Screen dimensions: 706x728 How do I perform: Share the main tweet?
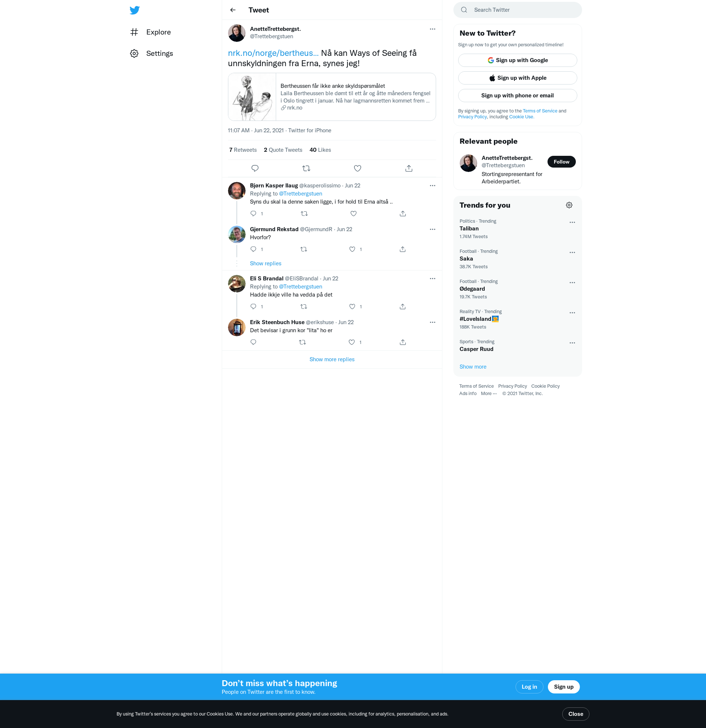pos(409,168)
